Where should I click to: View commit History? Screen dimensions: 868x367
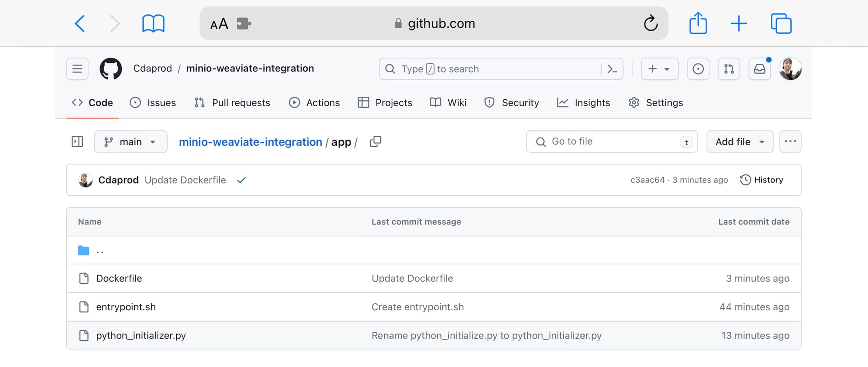click(x=762, y=180)
